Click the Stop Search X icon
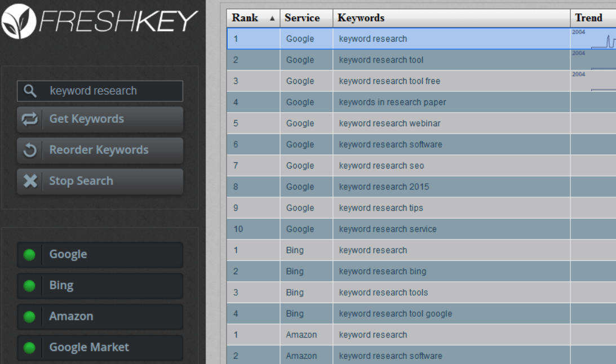 tap(30, 181)
